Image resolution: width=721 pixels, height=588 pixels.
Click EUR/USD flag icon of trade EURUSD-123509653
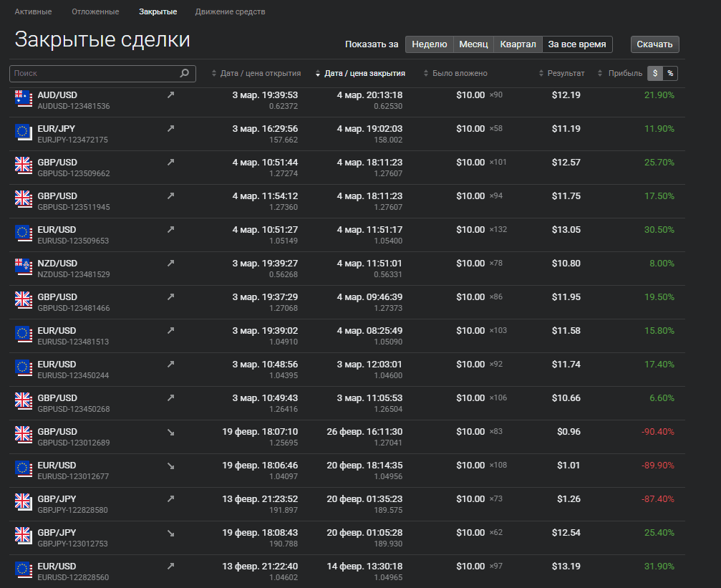pyautogui.click(x=24, y=233)
